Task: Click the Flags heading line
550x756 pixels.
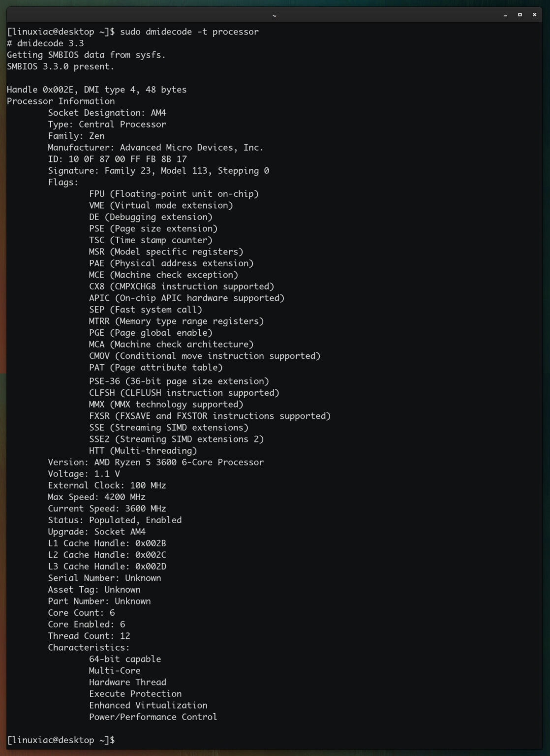Action: 63,182
